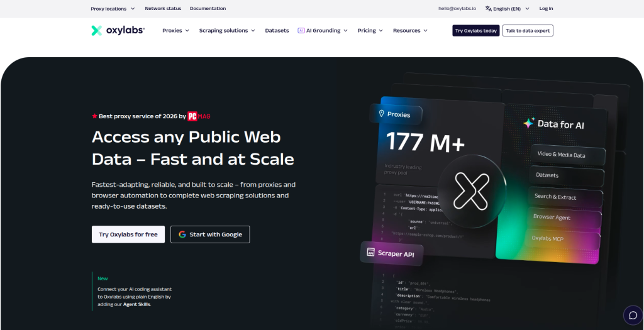Click the Oxylabs logo icon
This screenshot has width=644, height=330.
96,30
